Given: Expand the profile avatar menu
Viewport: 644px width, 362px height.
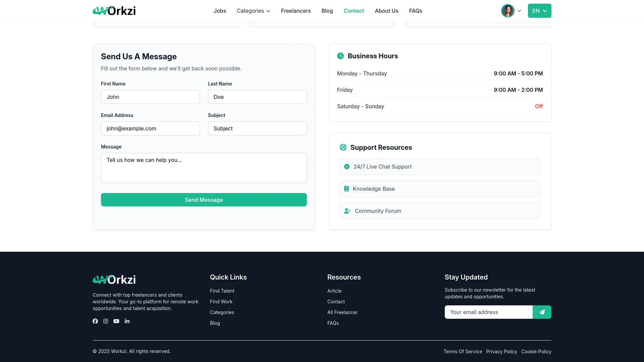Looking at the screenshot, I should [511, 10].
